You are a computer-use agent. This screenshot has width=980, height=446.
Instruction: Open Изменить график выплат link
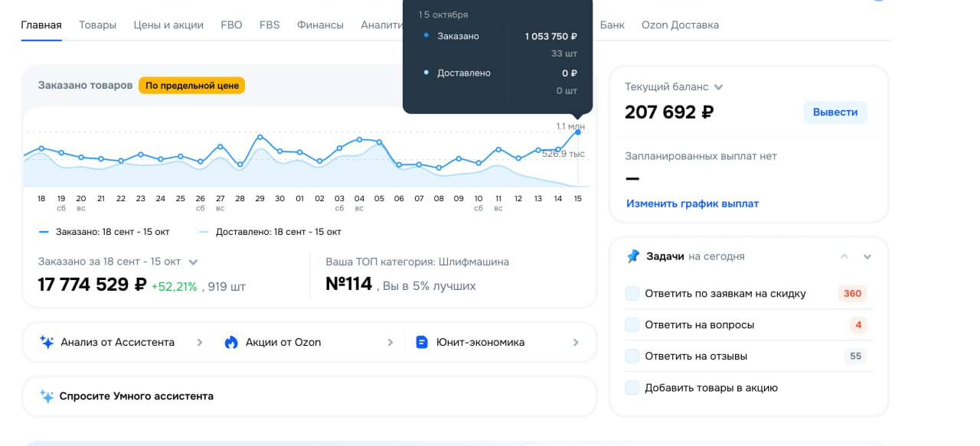click(x=693, y=203)
